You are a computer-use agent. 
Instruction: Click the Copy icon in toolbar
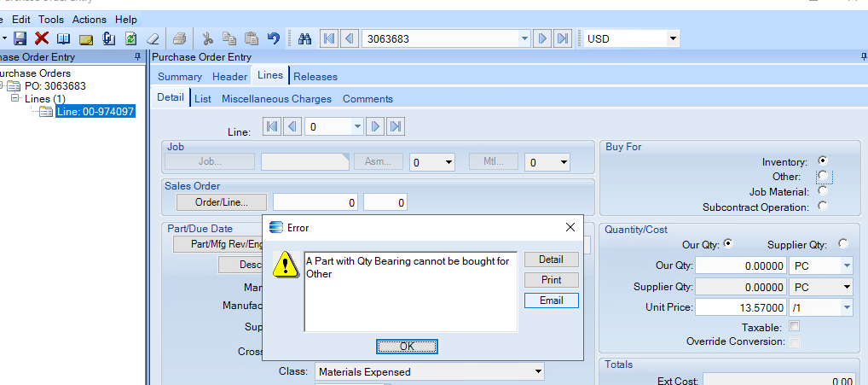click(229, 38)
